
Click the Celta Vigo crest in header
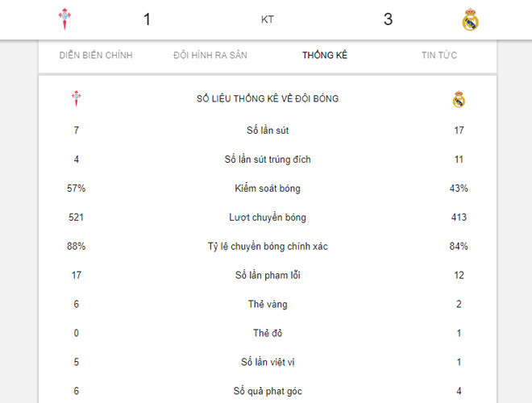coord(65,19)
